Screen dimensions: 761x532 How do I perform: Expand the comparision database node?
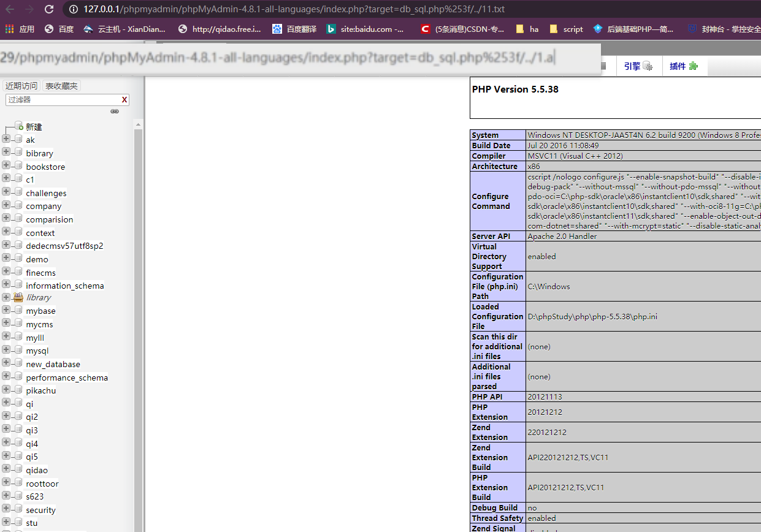6,218
